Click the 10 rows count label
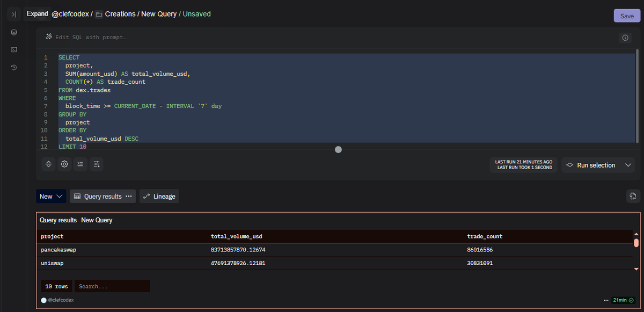Image resolution: width=644 pixels, height=312 pixels. (56, 286)
